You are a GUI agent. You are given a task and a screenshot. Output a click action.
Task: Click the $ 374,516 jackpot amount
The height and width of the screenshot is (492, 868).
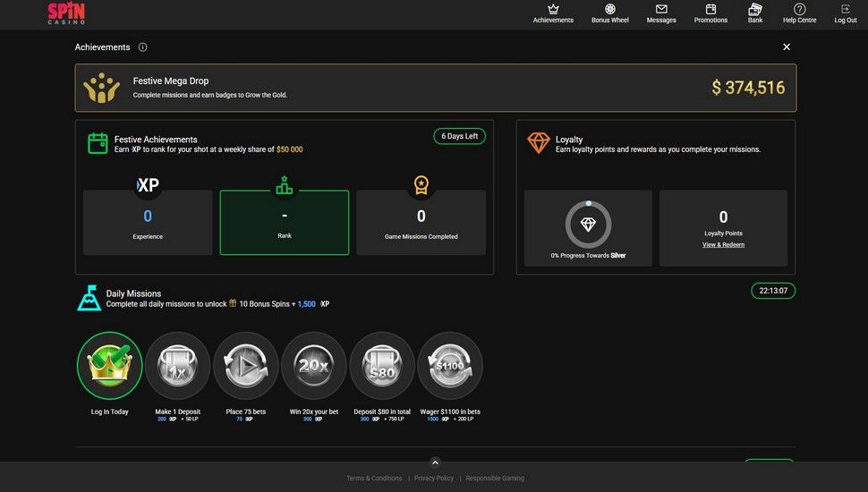[748, 88]
